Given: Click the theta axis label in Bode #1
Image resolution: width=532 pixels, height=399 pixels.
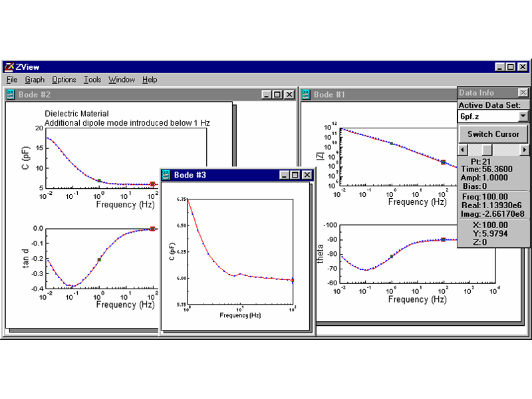Looking at the screenshot, I should 320,254.
